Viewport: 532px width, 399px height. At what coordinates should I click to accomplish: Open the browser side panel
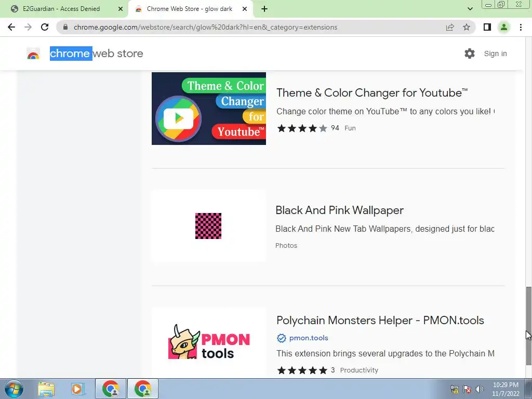click(x=487, y=27)
